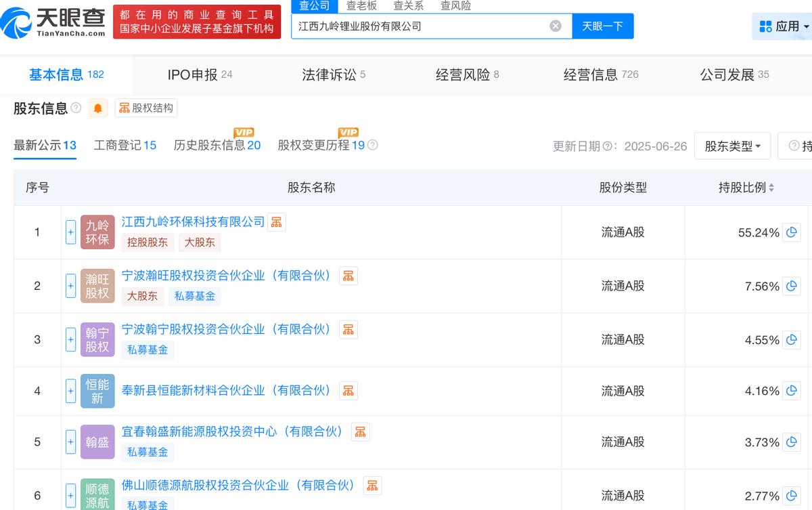Click pie chart icon beside 4.16%
This screenshot has height=510, width=812.
pos(792,391)
